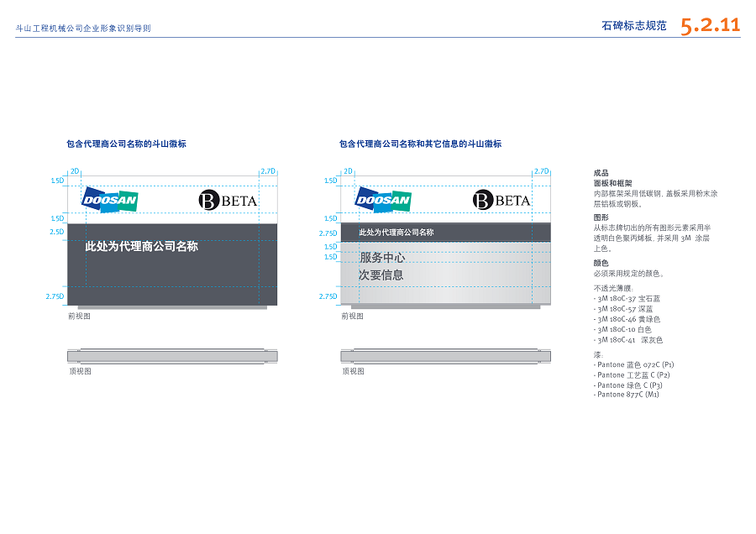The image size is (756, 534).
Task: Select the right sign's top view drawing
Action: (x=445, y=356)
